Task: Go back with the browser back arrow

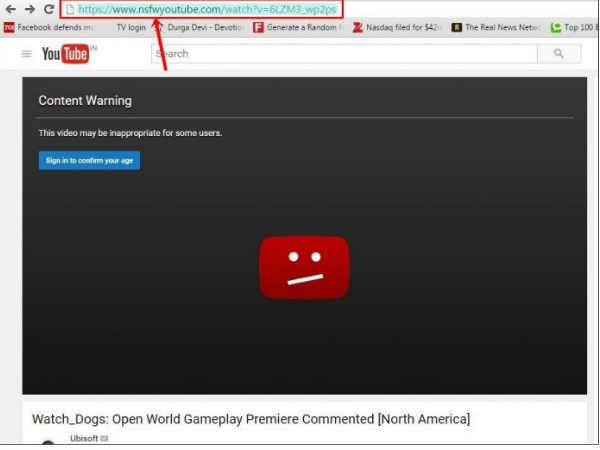Action: click(x=11, y=9)
